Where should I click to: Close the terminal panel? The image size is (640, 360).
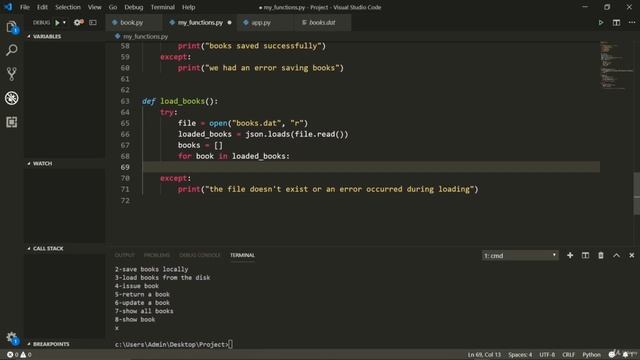(631, 256)
